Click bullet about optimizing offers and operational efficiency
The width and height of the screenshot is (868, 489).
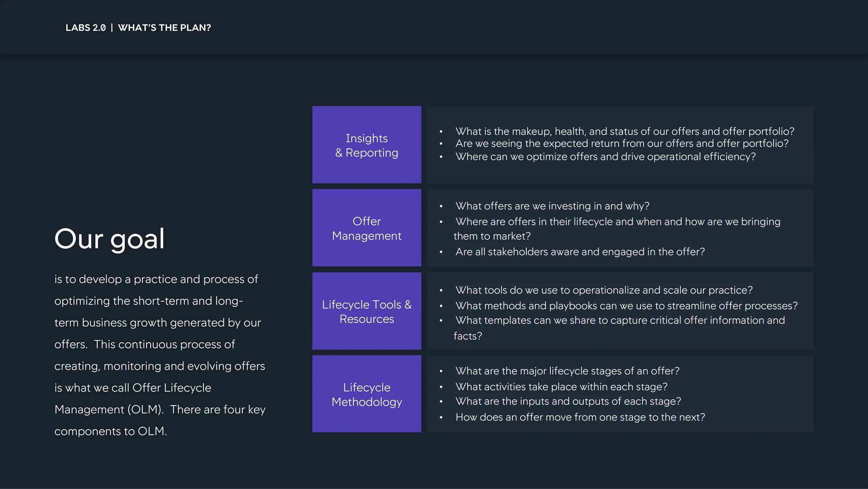tap(606, 157)
